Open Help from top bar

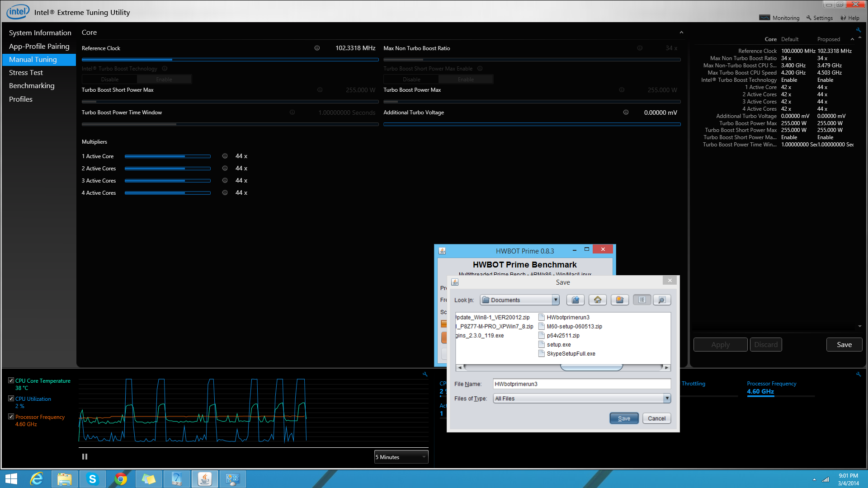850,18
